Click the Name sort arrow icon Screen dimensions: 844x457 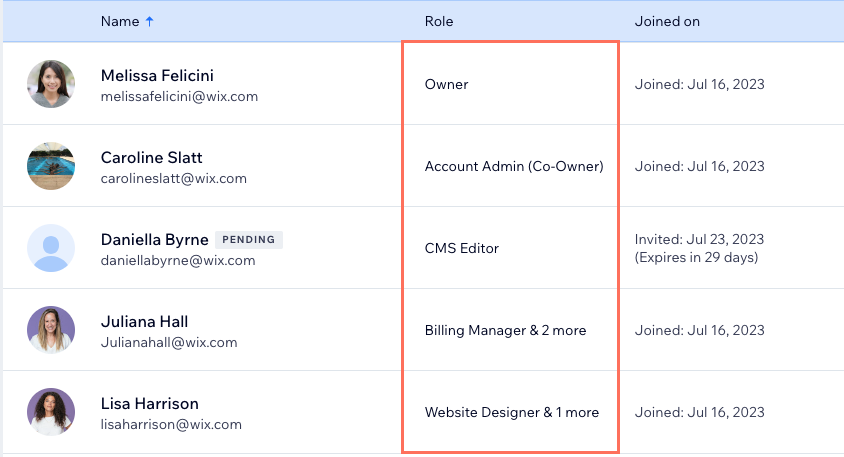point(150,22)
